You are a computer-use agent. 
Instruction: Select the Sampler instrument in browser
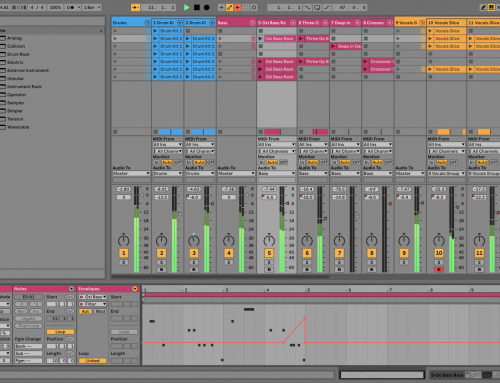click(x=16, y=103)
